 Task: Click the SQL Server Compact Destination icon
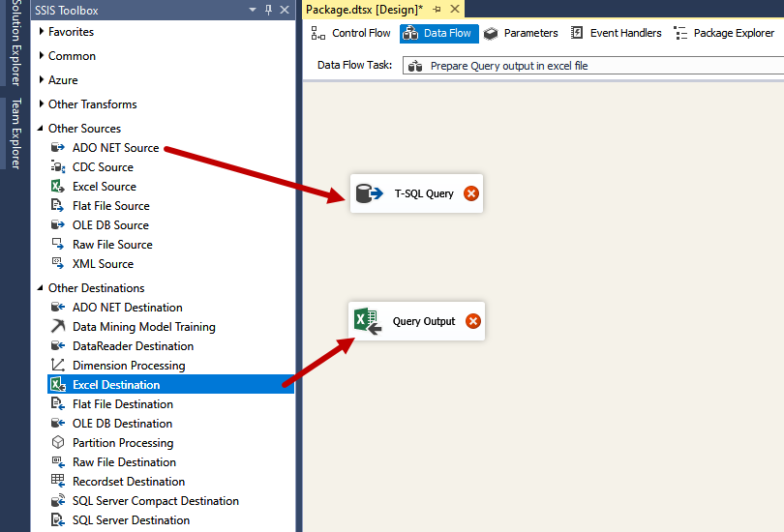(x=58, y=500)
